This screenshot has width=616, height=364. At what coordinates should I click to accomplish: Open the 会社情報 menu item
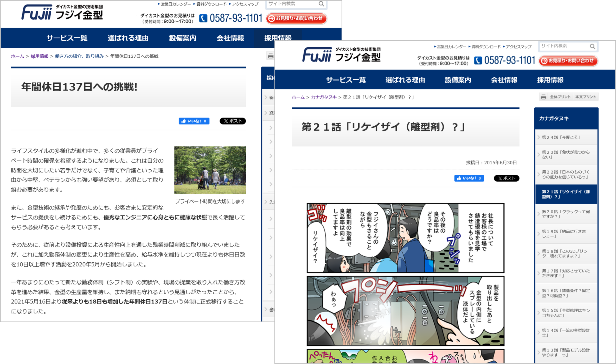(x=504, y=80)
